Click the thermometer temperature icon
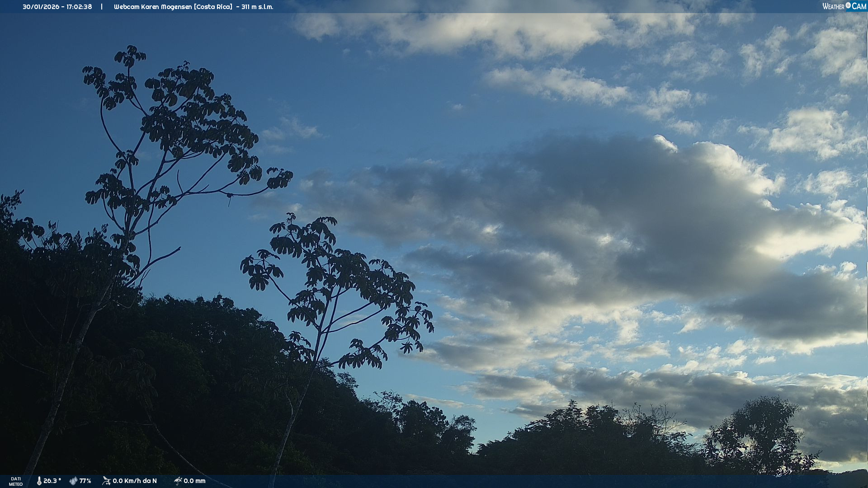The width and height of the screenshot is (868, 488). (x=39, y=481)
